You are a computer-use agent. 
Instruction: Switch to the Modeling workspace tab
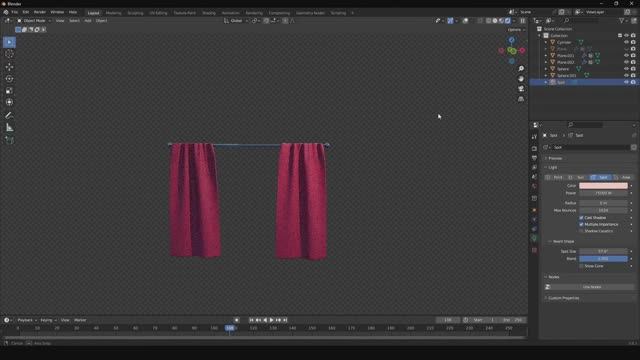point(113,13)
